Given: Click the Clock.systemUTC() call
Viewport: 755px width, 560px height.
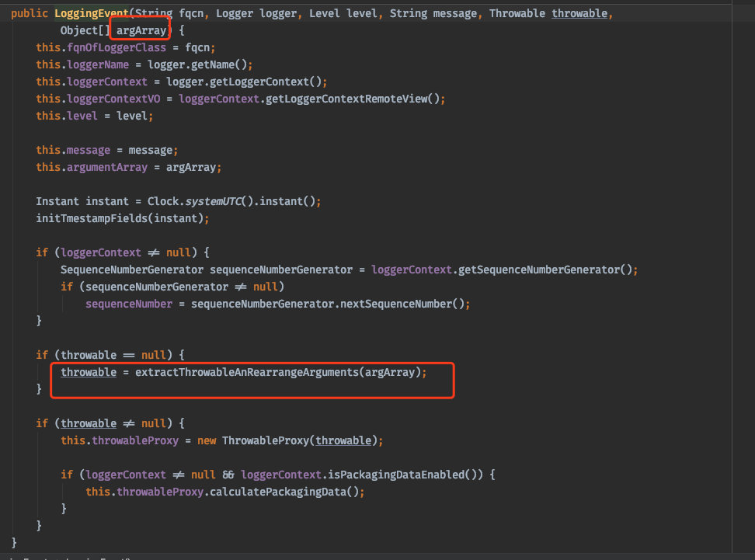Looking at the screenshot, I should [200, 201].
